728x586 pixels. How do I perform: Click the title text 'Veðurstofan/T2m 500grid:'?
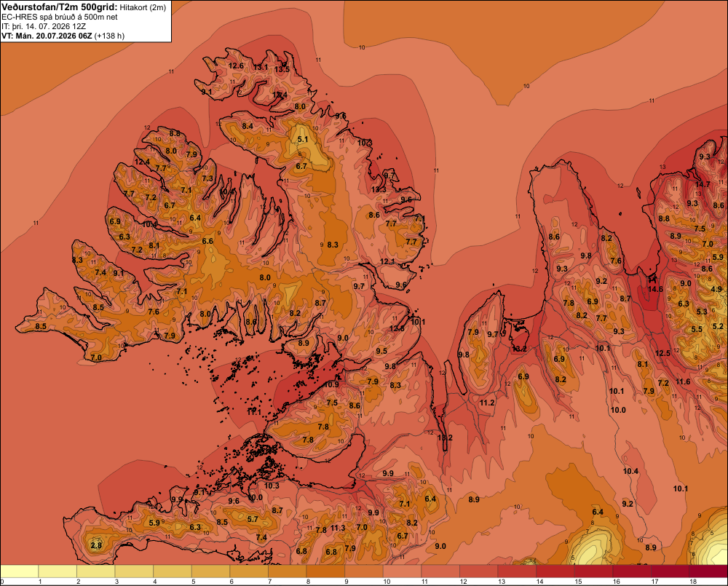(x=60, y=7)
